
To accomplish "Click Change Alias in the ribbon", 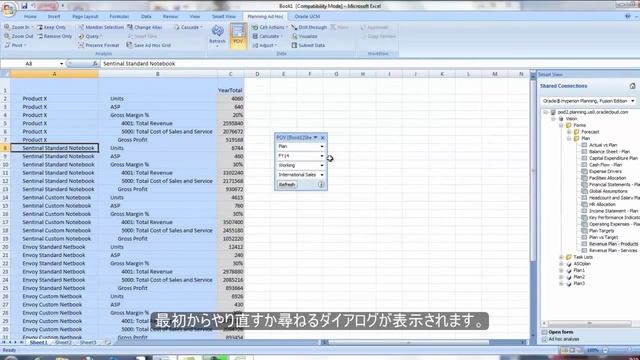I will 144,27.
